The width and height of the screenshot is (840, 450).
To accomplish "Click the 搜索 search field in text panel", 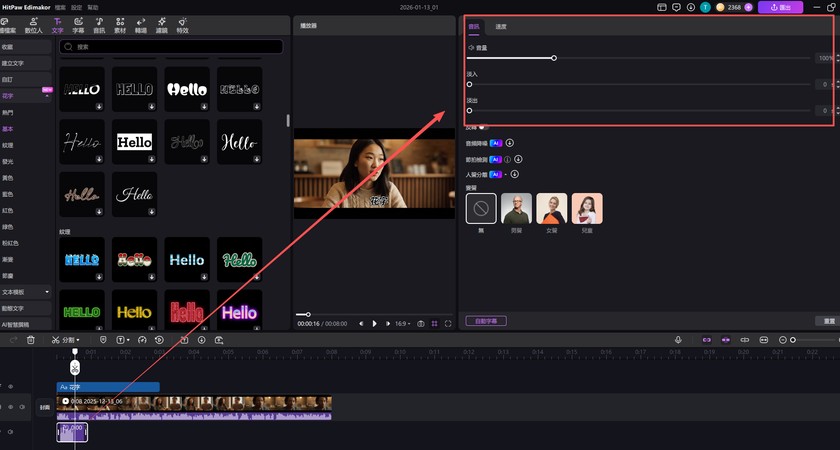I will 170,46.
